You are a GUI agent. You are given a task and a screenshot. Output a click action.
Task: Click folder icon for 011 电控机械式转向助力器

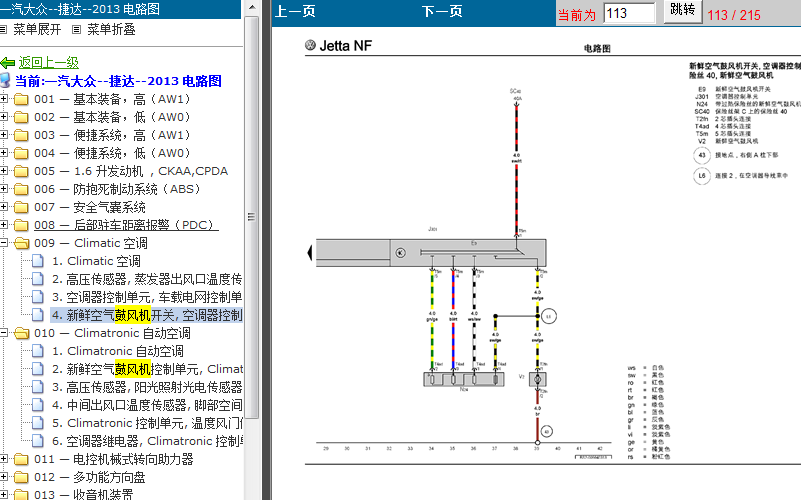[x=21, y=459]
